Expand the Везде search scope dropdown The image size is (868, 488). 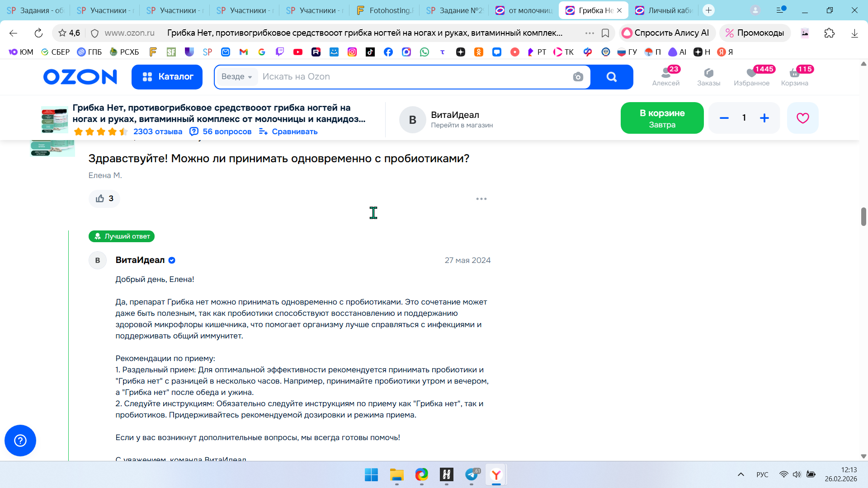[236, 77]
